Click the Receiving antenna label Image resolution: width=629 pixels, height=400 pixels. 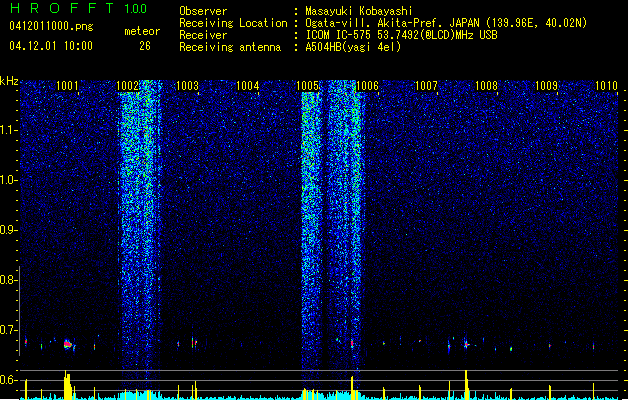(x=230, y=47)
